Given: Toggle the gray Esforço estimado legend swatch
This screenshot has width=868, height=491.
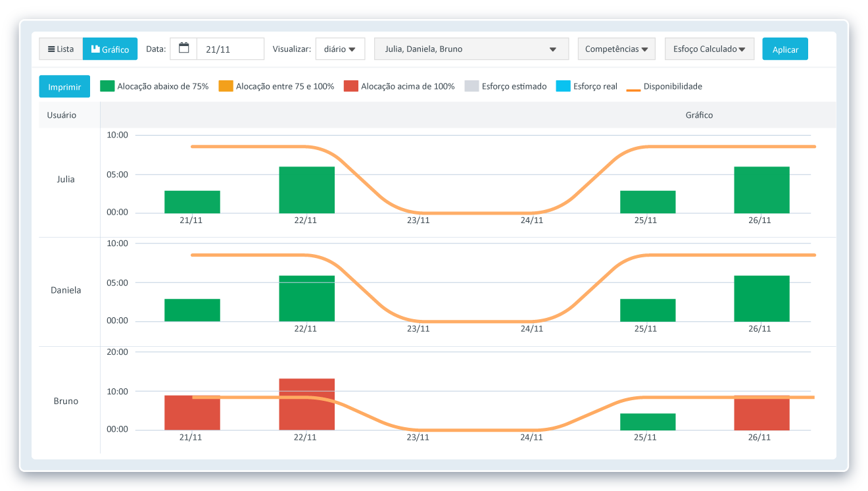Looking at the screenshot, I should (x=471, y=86).
